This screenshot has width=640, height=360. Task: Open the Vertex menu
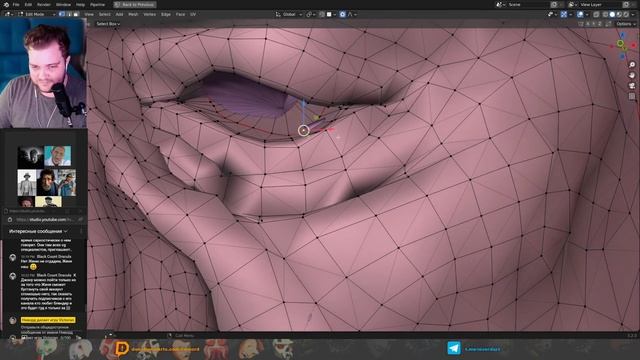point(149,14)
